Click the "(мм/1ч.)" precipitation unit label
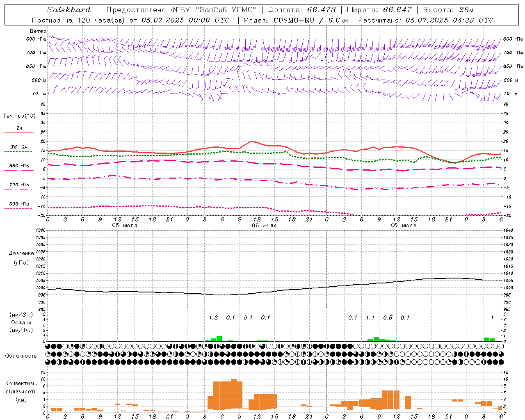The image size is (525, 420). tap(21, 330)
